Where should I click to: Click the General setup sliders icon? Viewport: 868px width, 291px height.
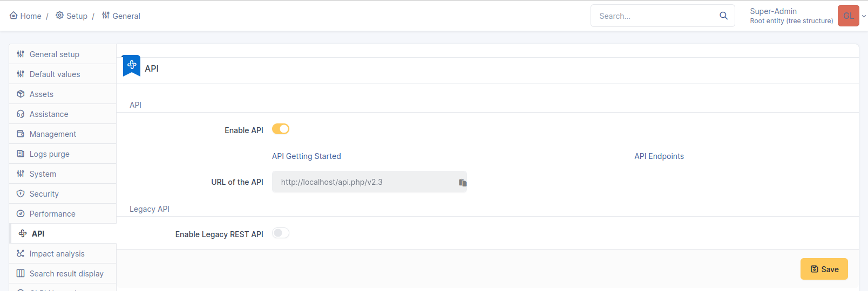coord(21,54)
